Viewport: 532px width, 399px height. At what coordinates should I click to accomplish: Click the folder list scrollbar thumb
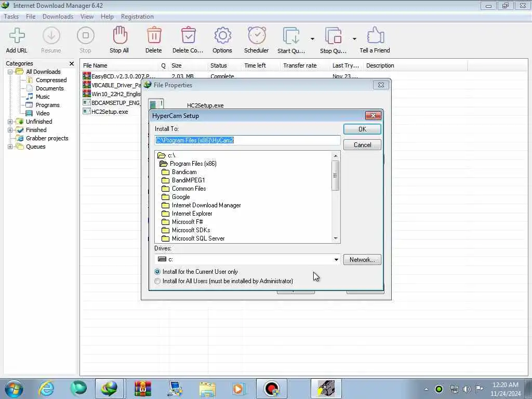click(x=336, y=176)
